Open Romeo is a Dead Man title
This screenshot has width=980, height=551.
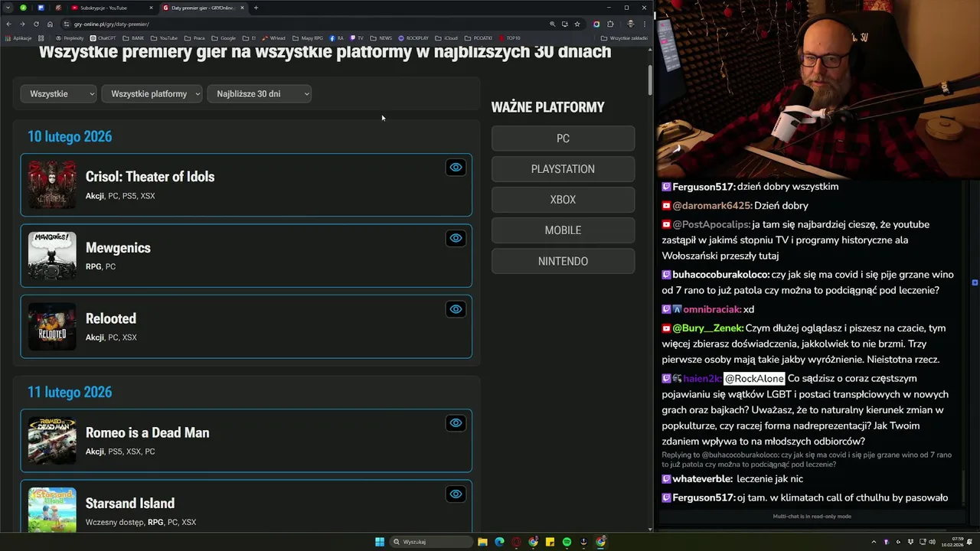click(148, 432)
